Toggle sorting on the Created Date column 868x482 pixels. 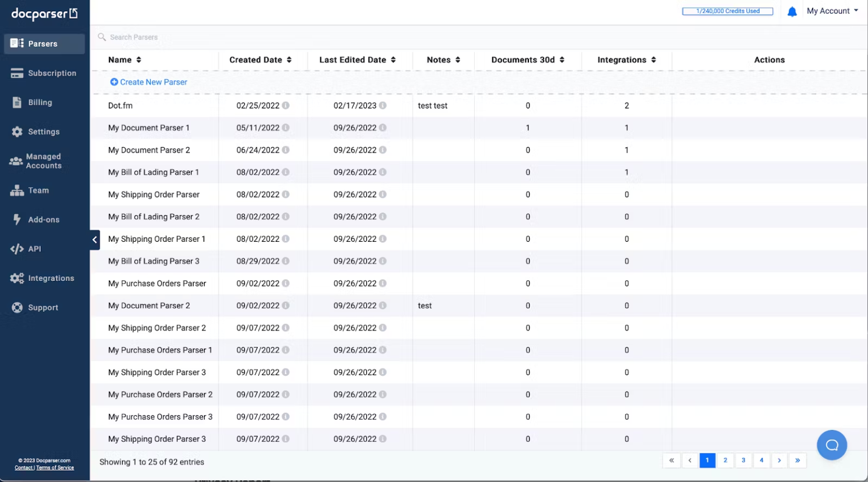click(x=289, y=60)
